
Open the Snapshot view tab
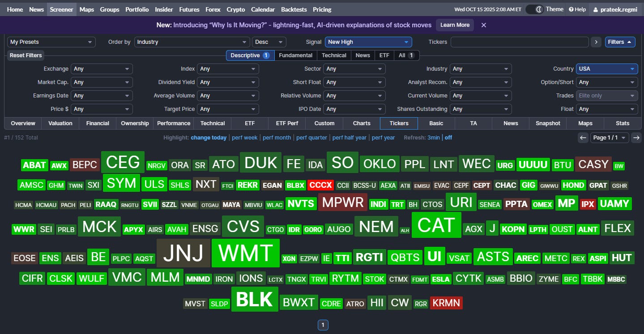pyautogui.click(x=548, y=123)
